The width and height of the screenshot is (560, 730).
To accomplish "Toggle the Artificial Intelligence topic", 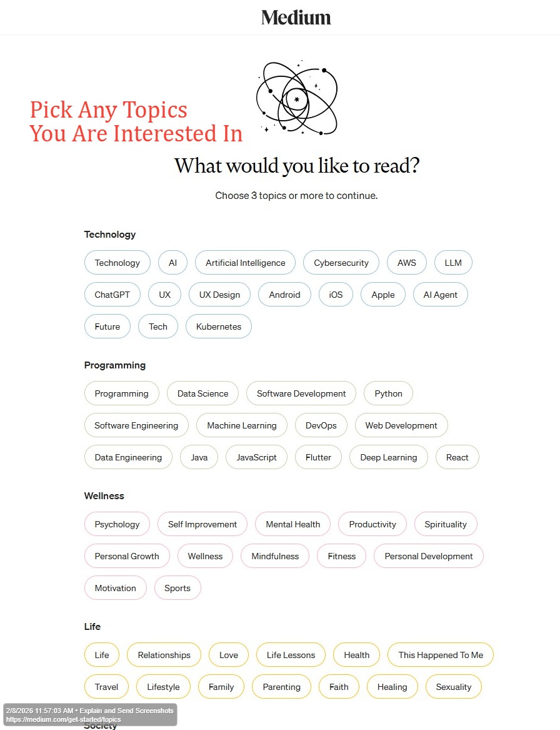I will (x=245, y=263).
